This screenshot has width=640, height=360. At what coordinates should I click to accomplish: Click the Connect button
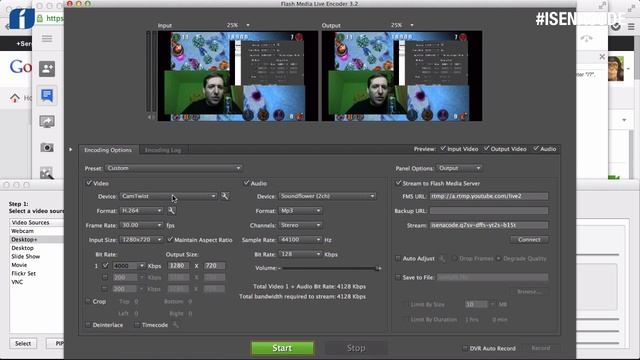coord(529,240)
